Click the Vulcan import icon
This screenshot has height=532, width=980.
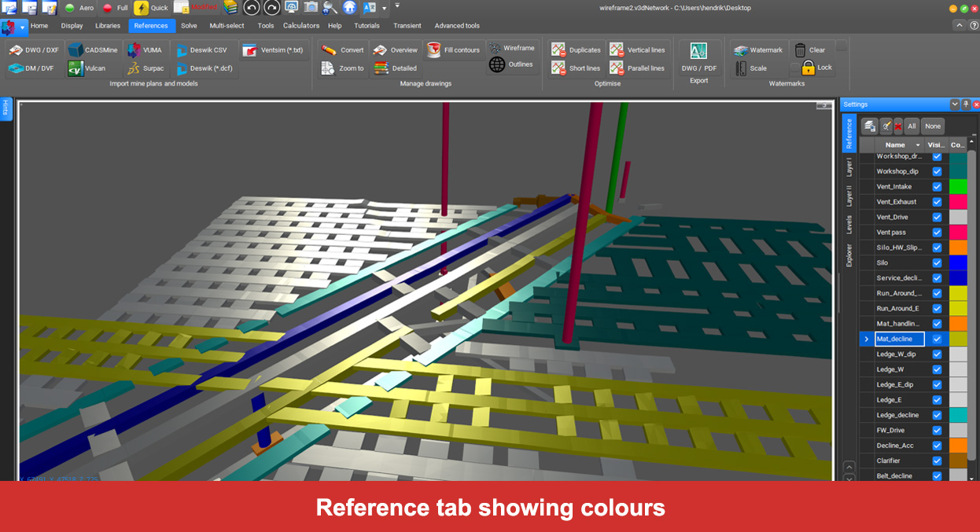pos(76,68)
